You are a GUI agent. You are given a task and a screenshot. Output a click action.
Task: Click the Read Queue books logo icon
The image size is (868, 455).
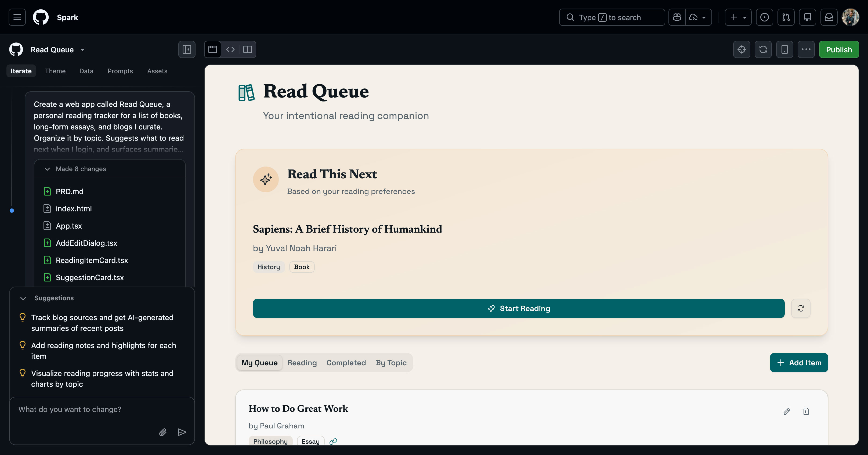pos(246,92)
